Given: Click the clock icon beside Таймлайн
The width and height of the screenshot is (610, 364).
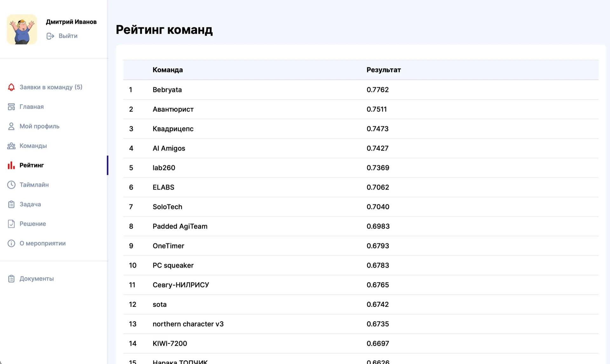Looking at the screenshot, I should (x=11, y=185).
